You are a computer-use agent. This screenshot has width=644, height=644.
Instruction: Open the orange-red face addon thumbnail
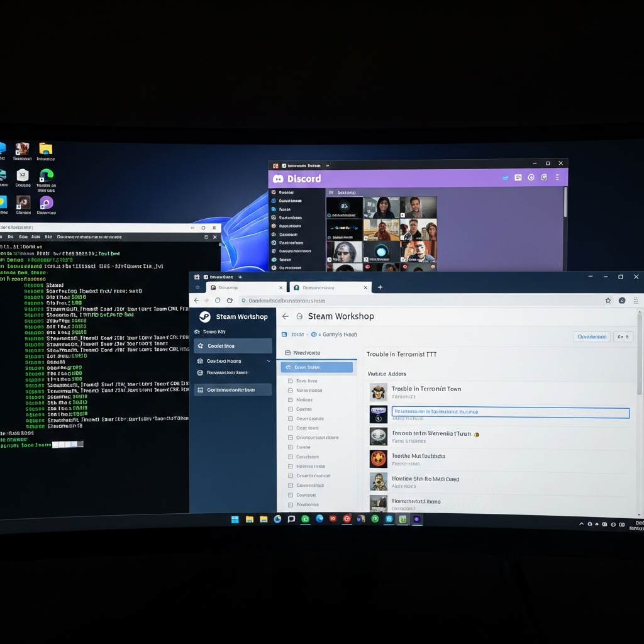pos(378,458)
